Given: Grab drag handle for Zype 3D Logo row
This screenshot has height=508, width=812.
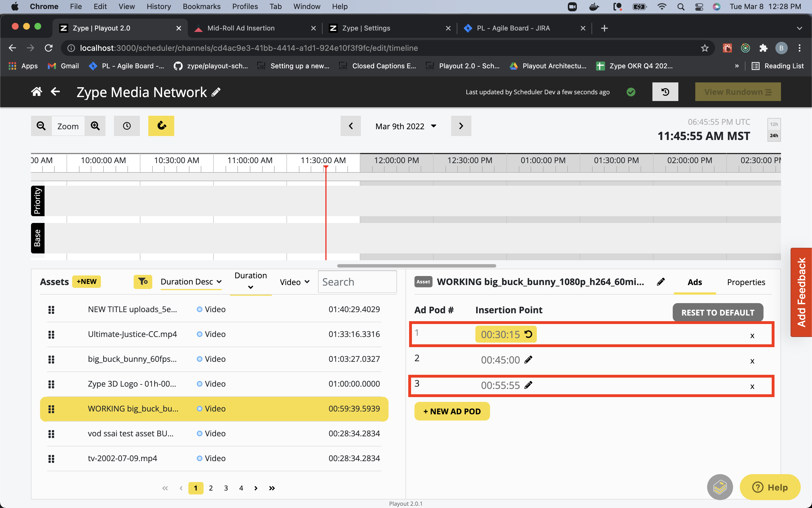Looking at the screenshot, I should point(51,384).
